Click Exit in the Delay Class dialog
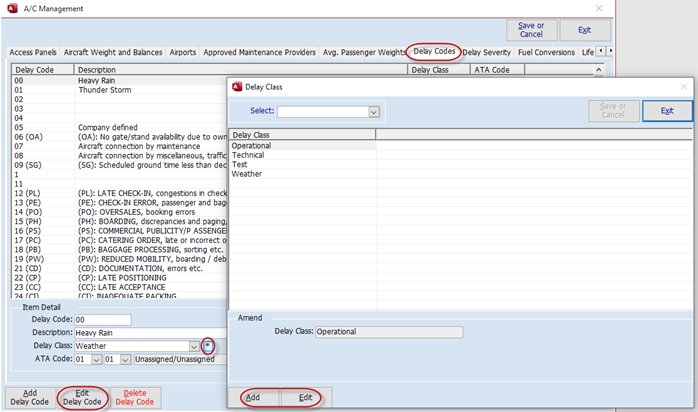Screen dimensions: 698x412 coord(666,110)
